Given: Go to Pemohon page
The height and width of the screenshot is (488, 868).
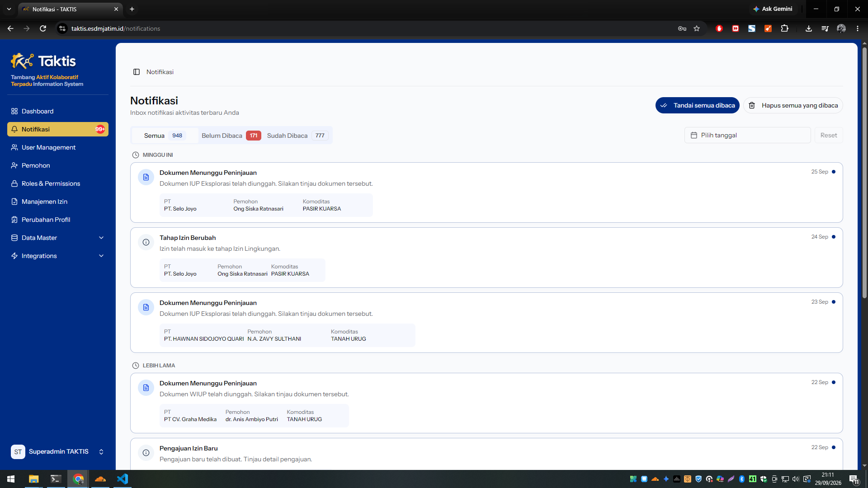Looking at the screenshot, I should pyautogui.click(x=58, y=165).
